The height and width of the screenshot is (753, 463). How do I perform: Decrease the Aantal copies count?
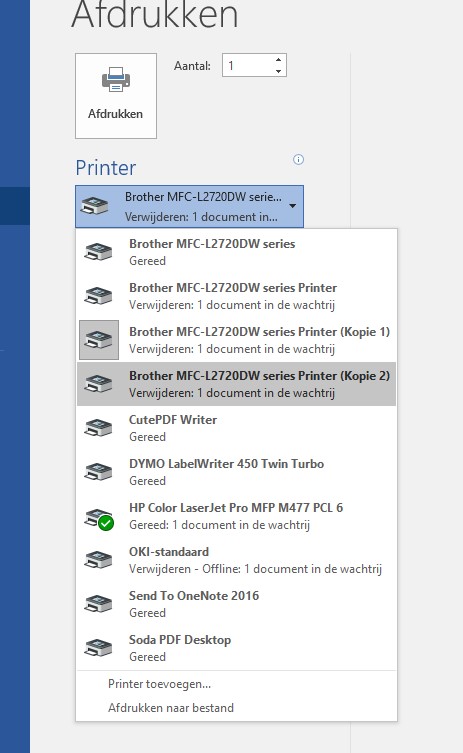tap(279, 71)
